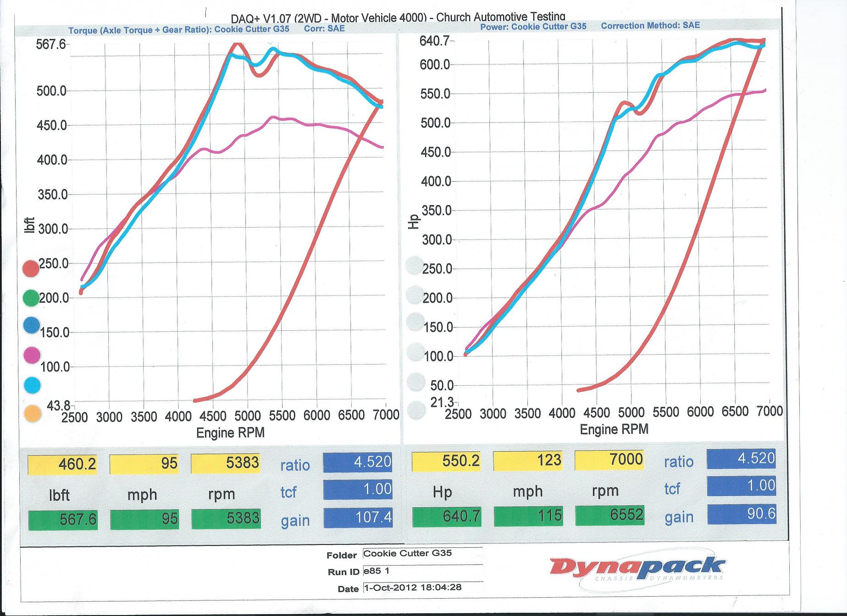Toggle the grey circle beside 100.0 on Hp chart

pyautogui.click(x=415, y=352)
